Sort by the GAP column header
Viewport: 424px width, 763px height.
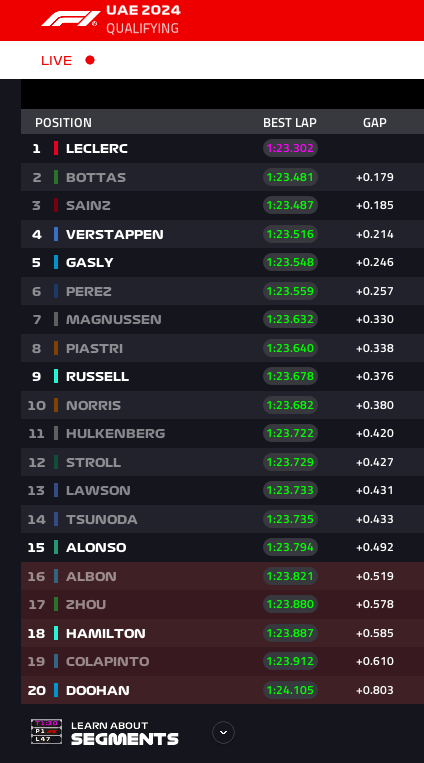[x=375, y=123]
